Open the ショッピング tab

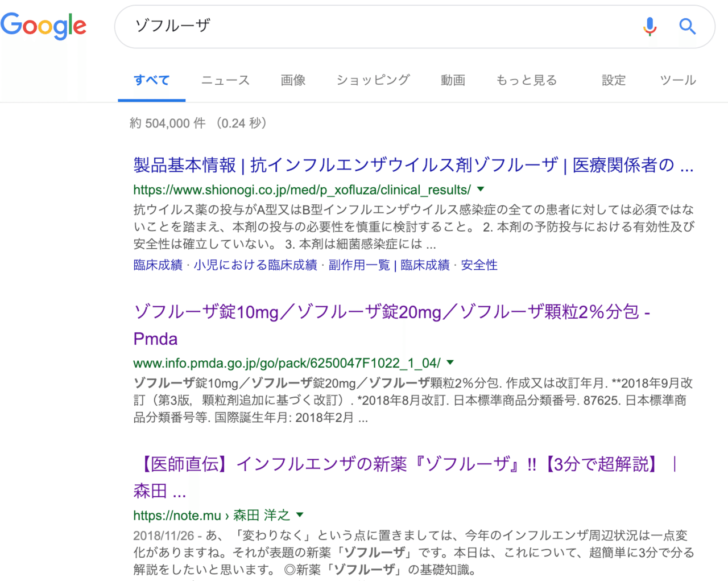(x=373, y=80)
